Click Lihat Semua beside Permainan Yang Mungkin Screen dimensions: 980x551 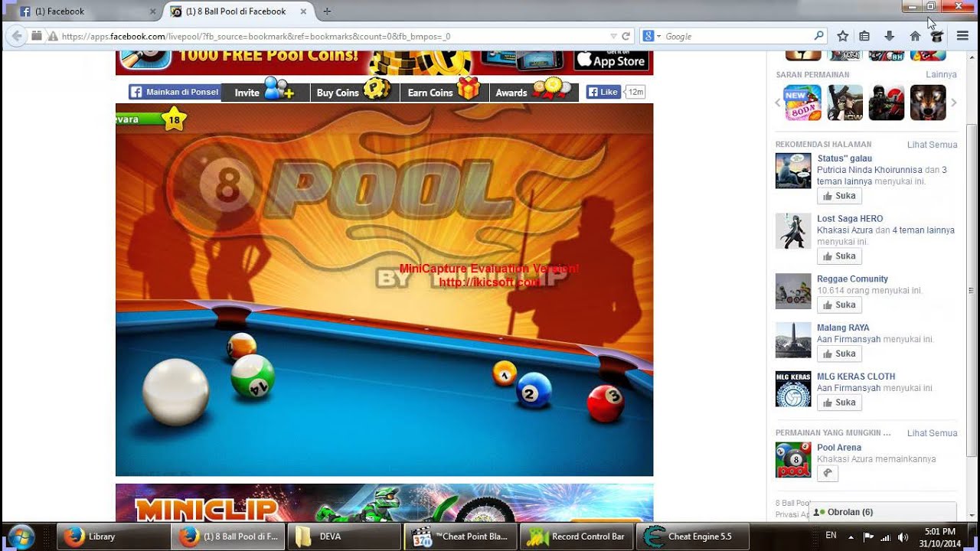[x=933, y=433]
